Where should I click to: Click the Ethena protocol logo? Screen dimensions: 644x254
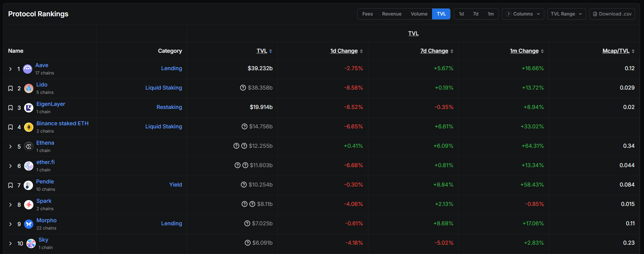coord(29,147)
